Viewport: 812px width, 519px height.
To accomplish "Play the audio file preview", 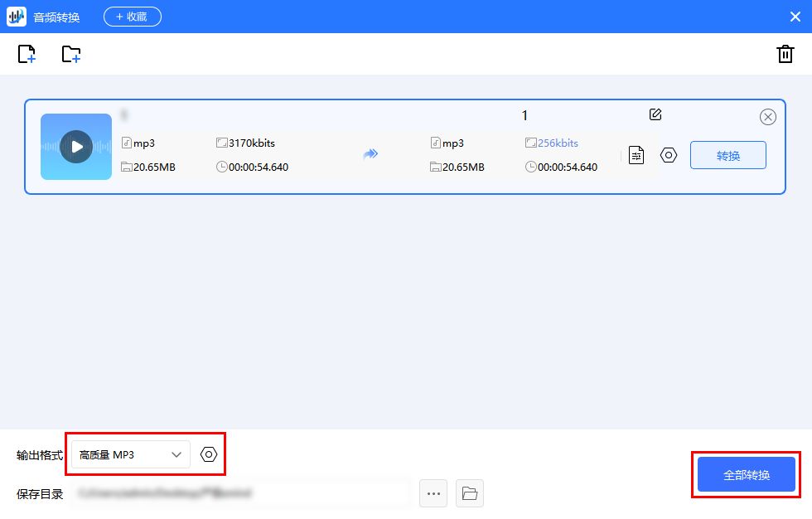I will 76,147.
